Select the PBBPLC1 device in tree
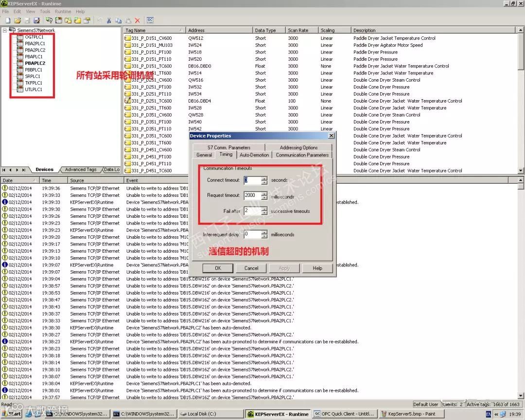525x420 pixels. coord(34,70)
